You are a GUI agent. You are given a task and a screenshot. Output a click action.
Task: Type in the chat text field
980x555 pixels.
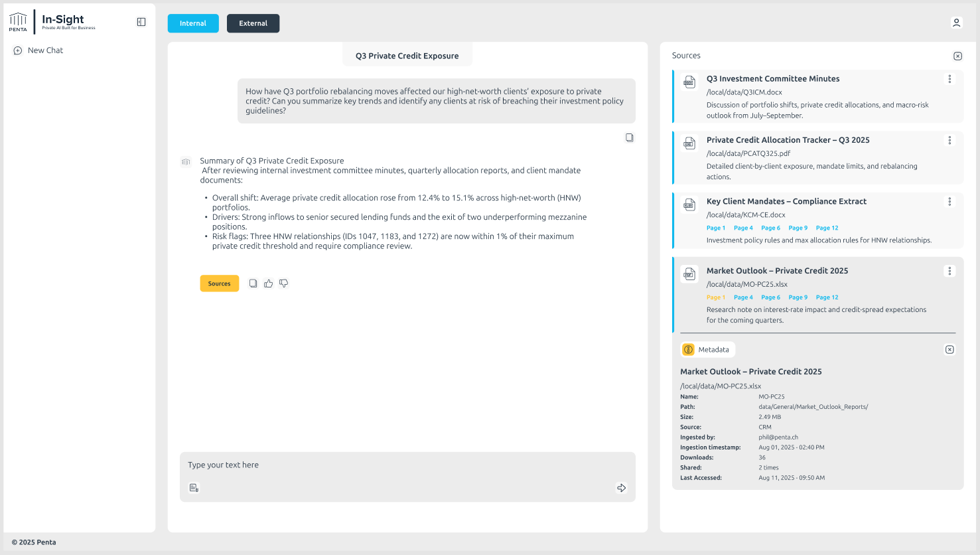pyautogui.click(x=398, y=465)
